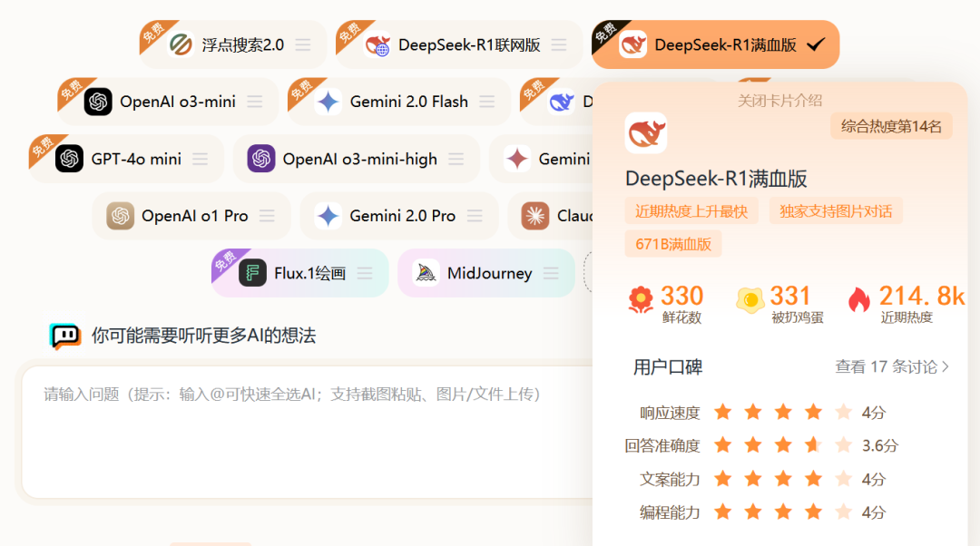Click the Gemini 2.0 Pro star icon
The width and height of the screenshot is (980, 546).
[x=328, y=216]
